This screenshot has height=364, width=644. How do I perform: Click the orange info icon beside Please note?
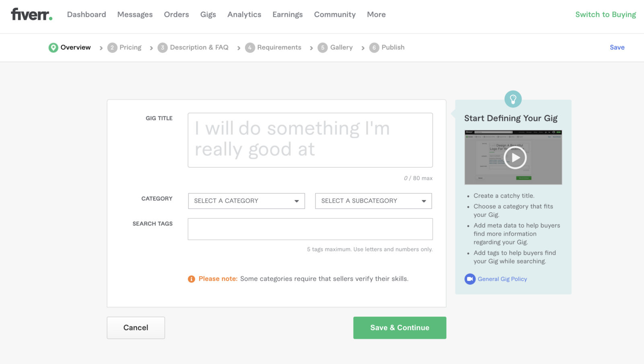192,279
